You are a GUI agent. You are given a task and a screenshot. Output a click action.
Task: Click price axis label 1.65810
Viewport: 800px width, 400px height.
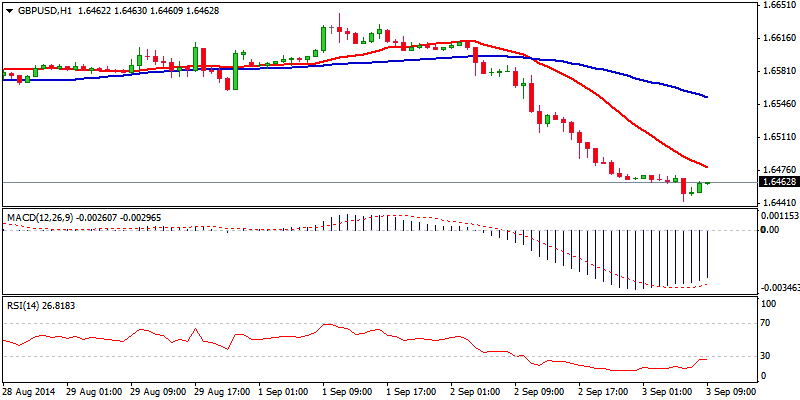778,71
